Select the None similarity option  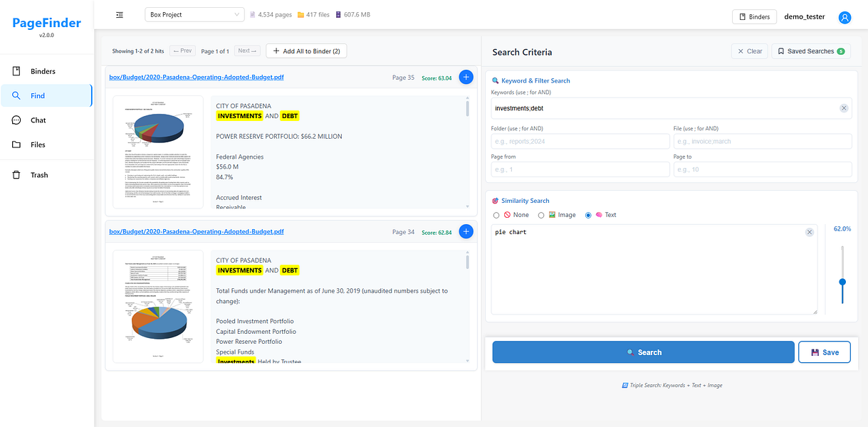coord(497,215)
